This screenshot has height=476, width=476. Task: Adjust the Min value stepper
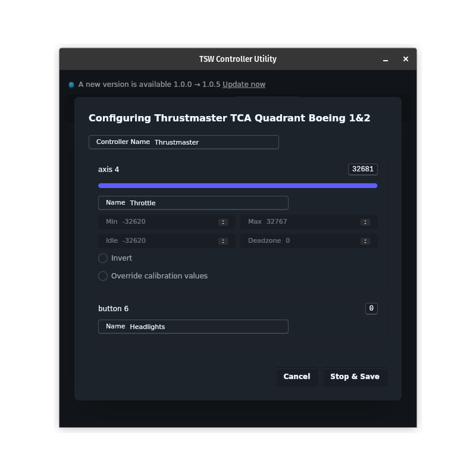click(223, 222)
